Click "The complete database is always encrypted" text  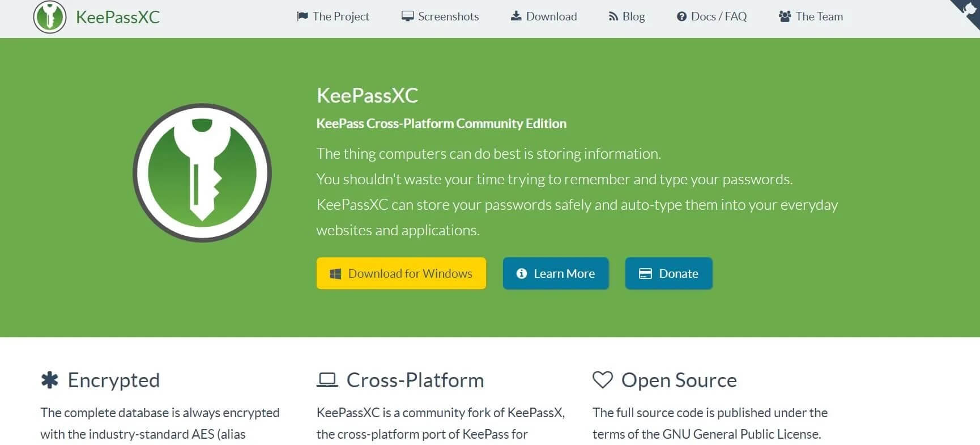[x=160, y=413]
